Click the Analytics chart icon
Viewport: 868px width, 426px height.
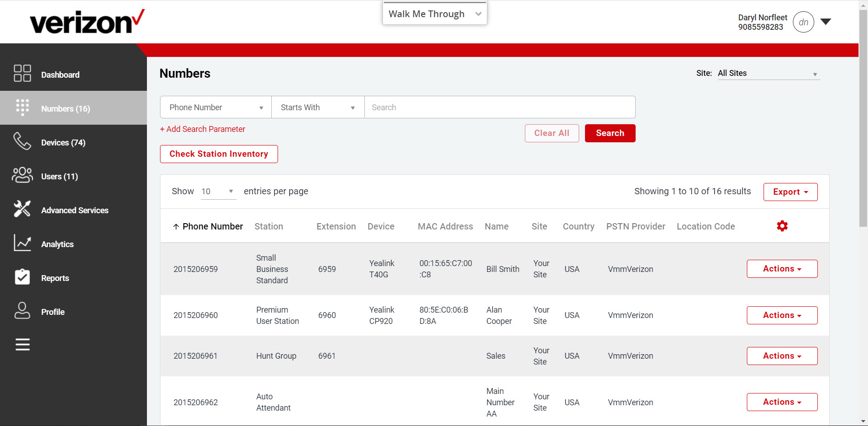(22, 243)
